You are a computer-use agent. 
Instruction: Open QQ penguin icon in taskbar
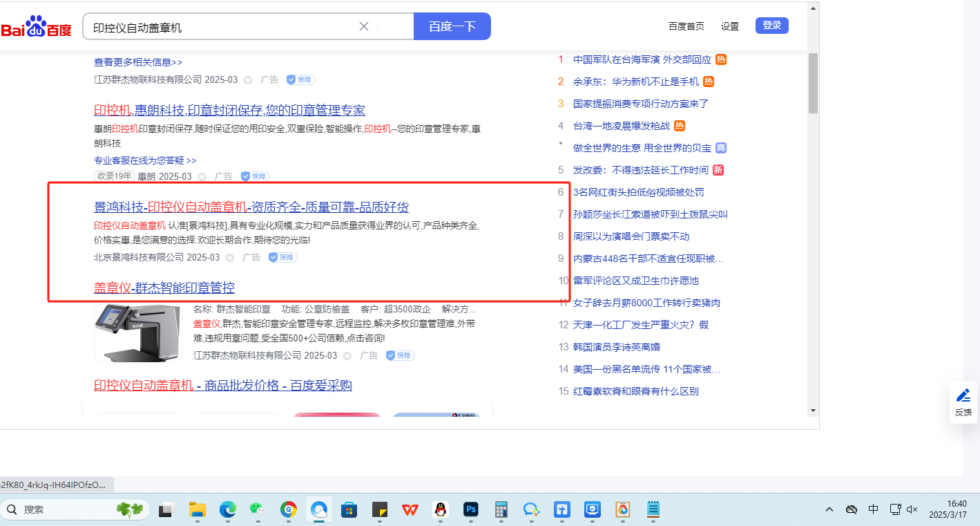[440, 509]
